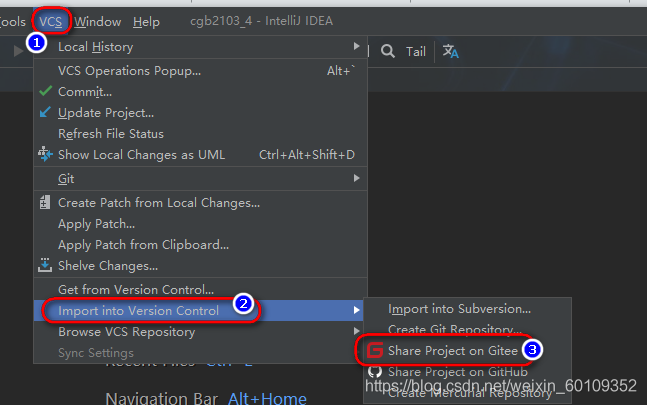This screenshot has height=405, width=647.
Task: Click the Shelve Changes icon
Action: pyautogui.click(x=45, y=265)
